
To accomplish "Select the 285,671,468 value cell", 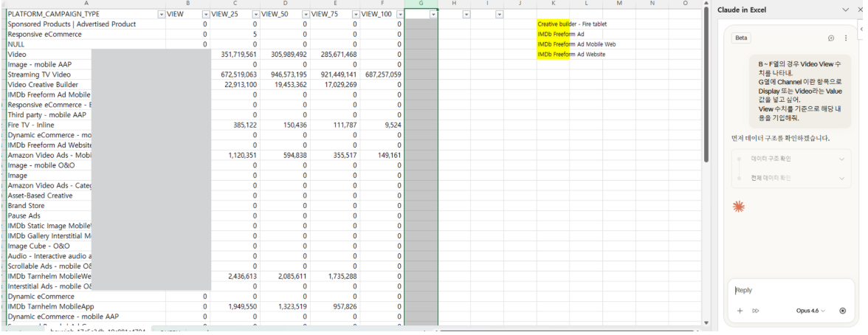I will click(335, 55).
